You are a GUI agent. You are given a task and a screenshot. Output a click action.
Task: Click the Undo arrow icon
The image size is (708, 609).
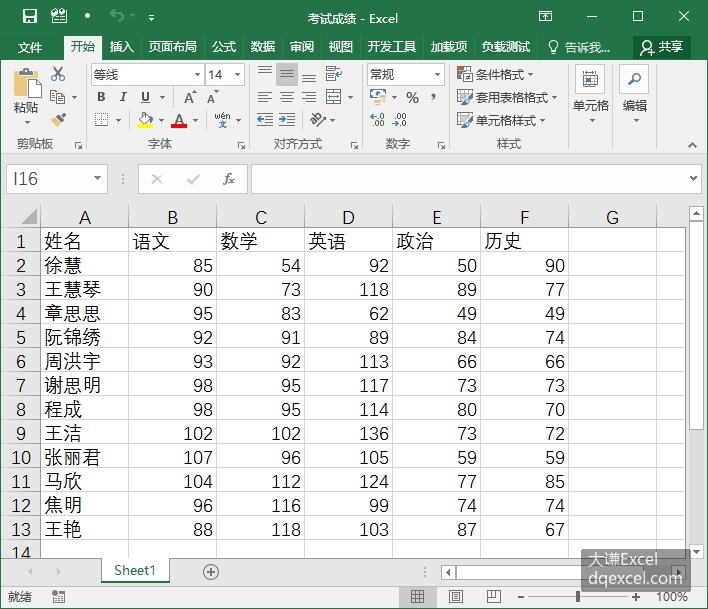pos(116,16)
